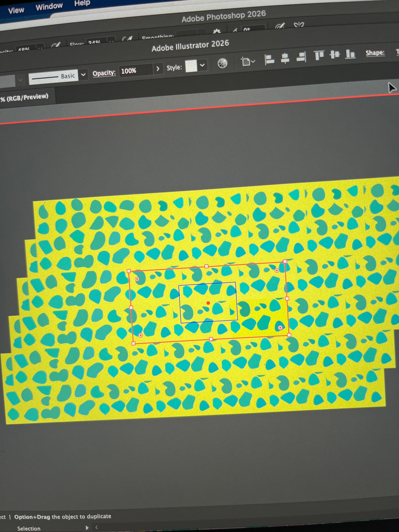The height and width of the screenshot is (532, 399).
Task: Click the Adobe Illustrator 2026 title bar
Action: (190, 46)
